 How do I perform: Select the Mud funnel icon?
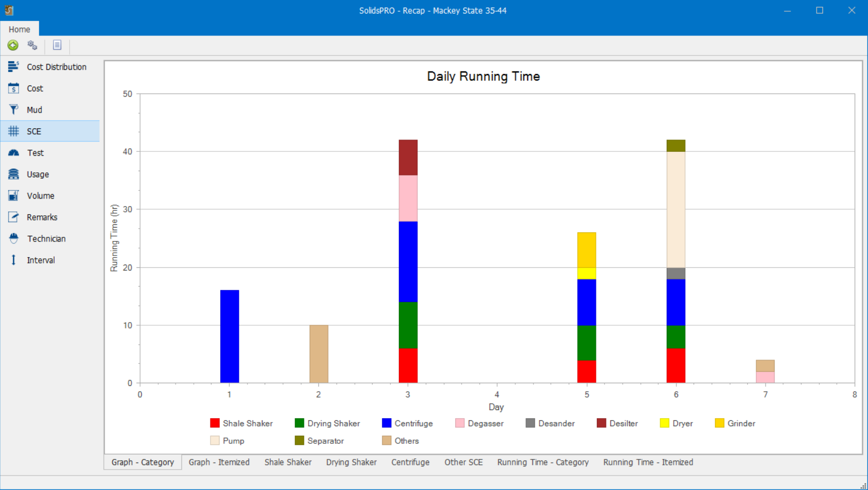coord(13,110)
